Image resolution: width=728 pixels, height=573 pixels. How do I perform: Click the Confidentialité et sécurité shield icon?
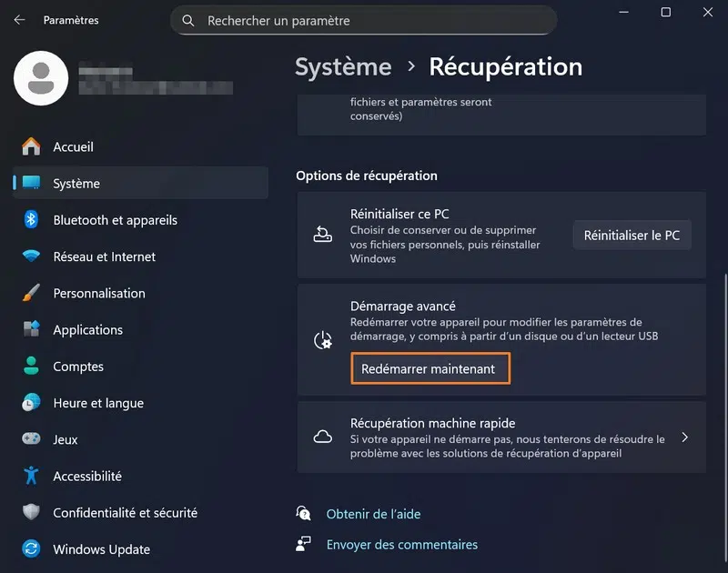32,513
